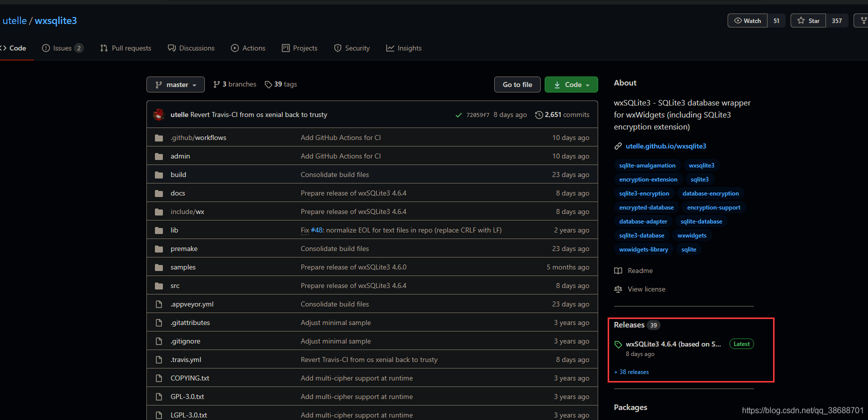Expand the green Code dropdown

click(x=571, y=84)
